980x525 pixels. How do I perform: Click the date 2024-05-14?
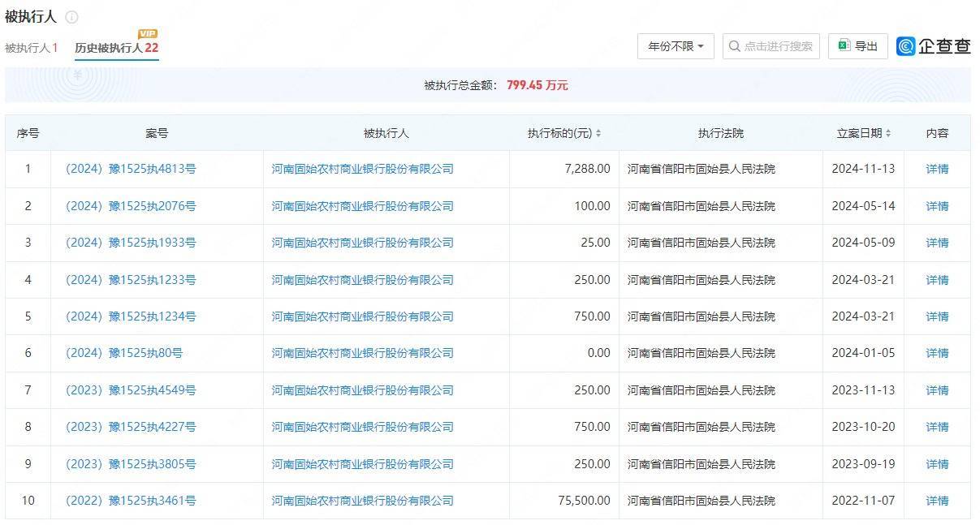[x=863, y=206]
